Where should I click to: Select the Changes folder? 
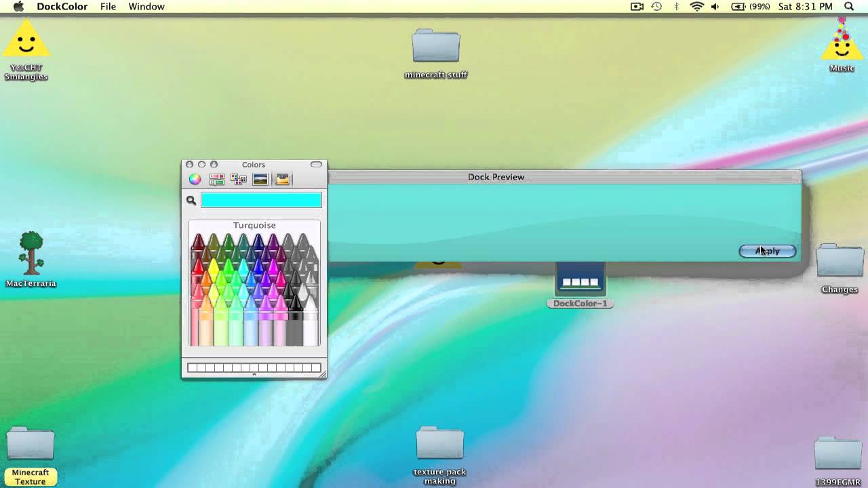pos(840,268)
